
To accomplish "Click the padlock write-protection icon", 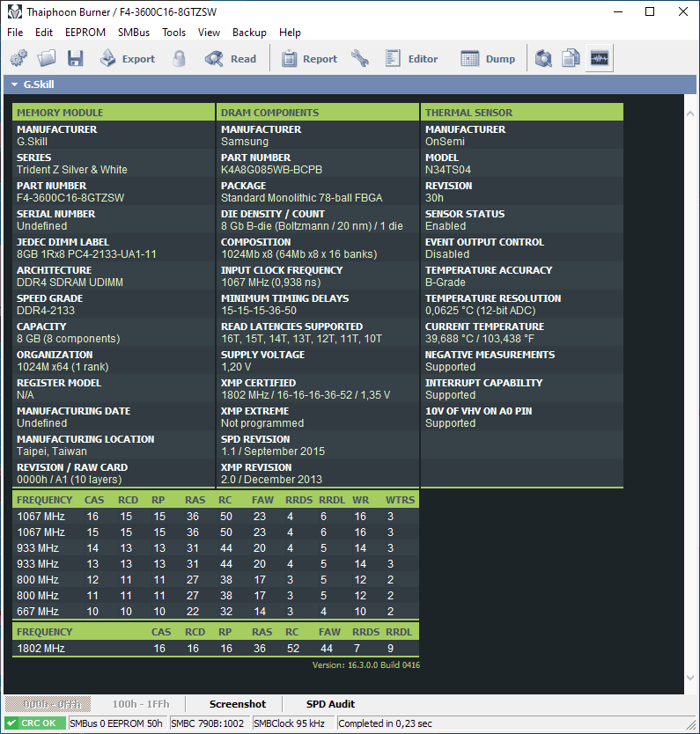I will tap(179, 58).
